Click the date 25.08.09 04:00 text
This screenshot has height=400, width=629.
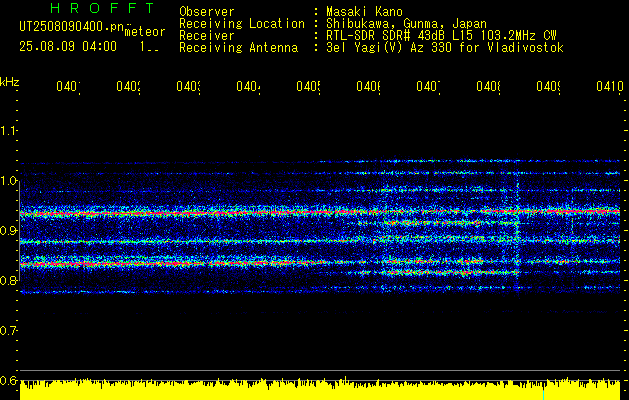(x=68, y=47)
